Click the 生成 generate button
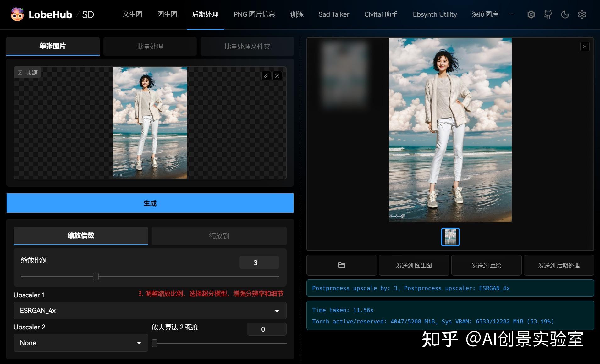600x364 pixels. coord(150,203)
